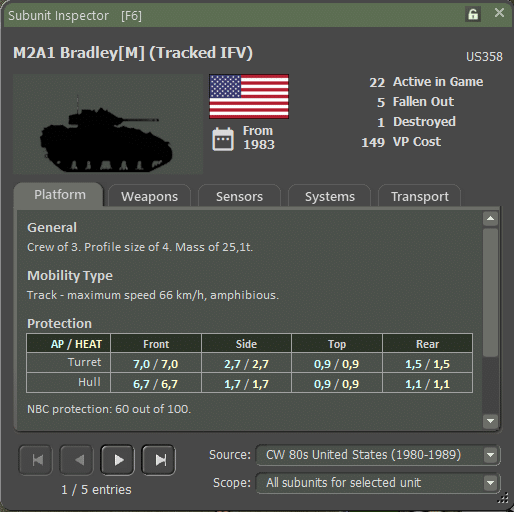Toggle the window lock icon
Viewport: 514px width, 512px height.
click(x=473, y=14)
